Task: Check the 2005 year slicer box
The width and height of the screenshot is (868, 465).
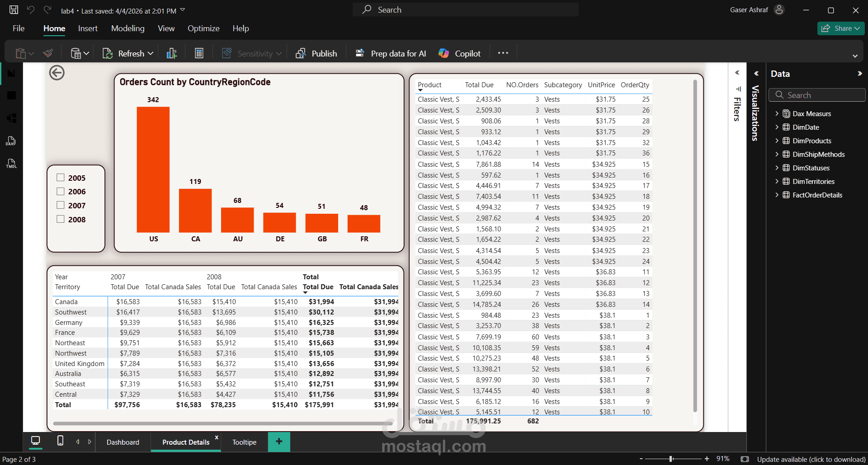Action: pos(61,178)
